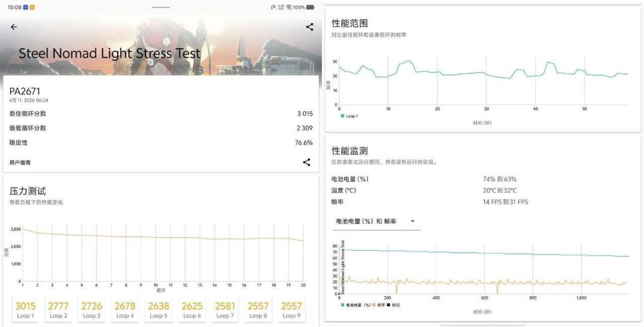
Task: Tap the yellow notification icon in the status bar
Action: pos(32,7)
